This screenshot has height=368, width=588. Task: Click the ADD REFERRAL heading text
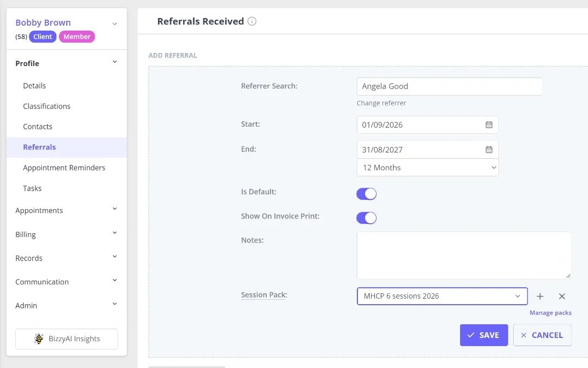click(x=173, y=56)
